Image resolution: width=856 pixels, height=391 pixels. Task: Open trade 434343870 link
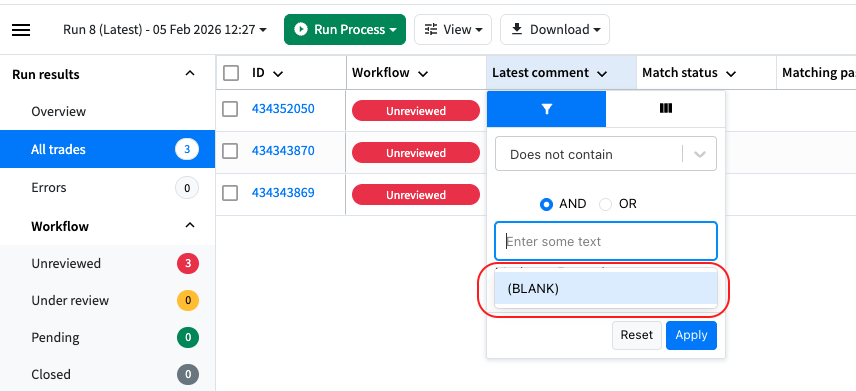(283, 151)
